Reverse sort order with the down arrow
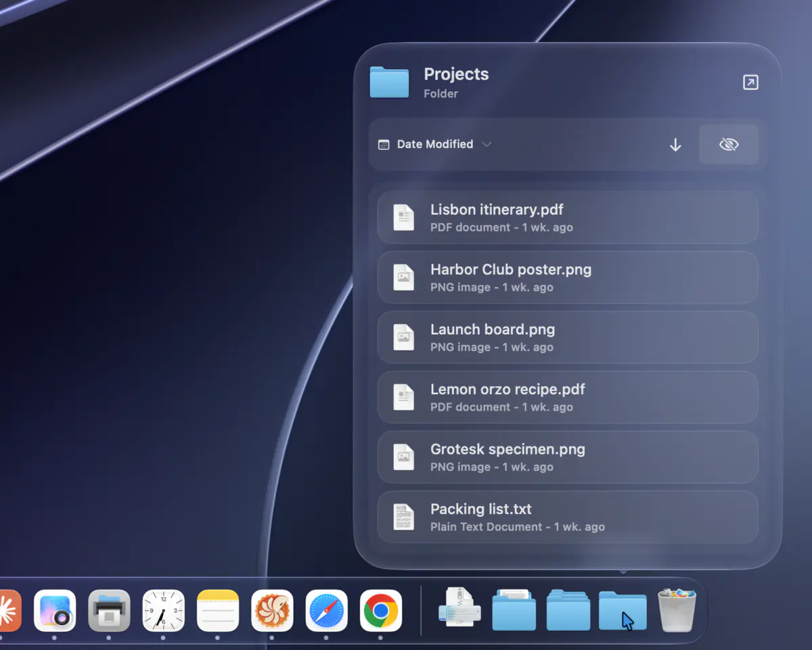 [675, 145]
